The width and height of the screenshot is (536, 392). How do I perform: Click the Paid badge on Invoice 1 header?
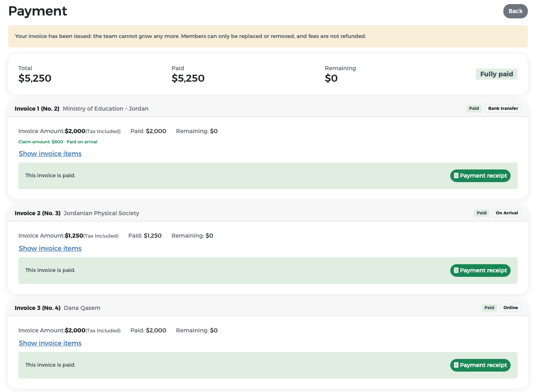[474, 109]
